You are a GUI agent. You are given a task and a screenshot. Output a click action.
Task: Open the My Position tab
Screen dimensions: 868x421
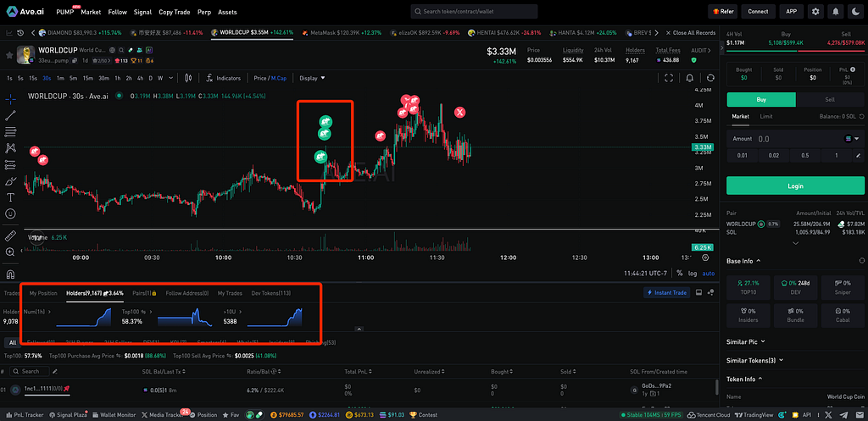43,293
